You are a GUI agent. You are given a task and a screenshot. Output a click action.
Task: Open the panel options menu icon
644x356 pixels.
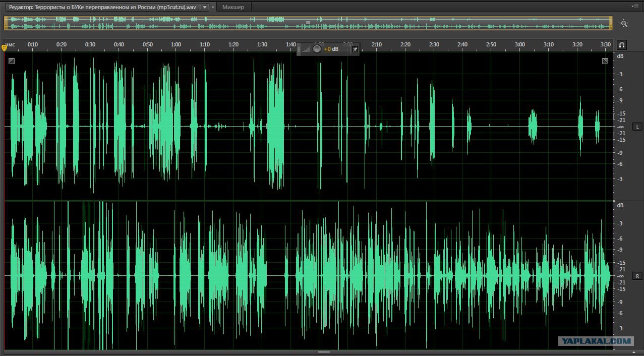pyautogui.click(x=636, y=7)
